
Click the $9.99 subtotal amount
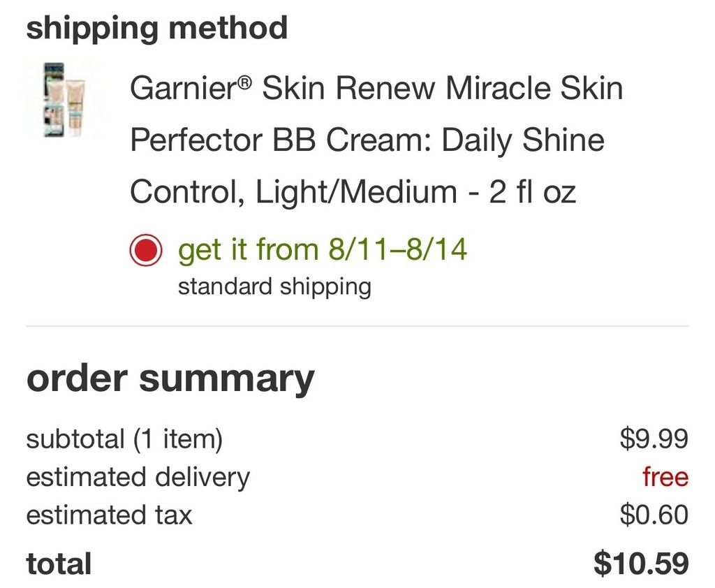coord(654,439)
